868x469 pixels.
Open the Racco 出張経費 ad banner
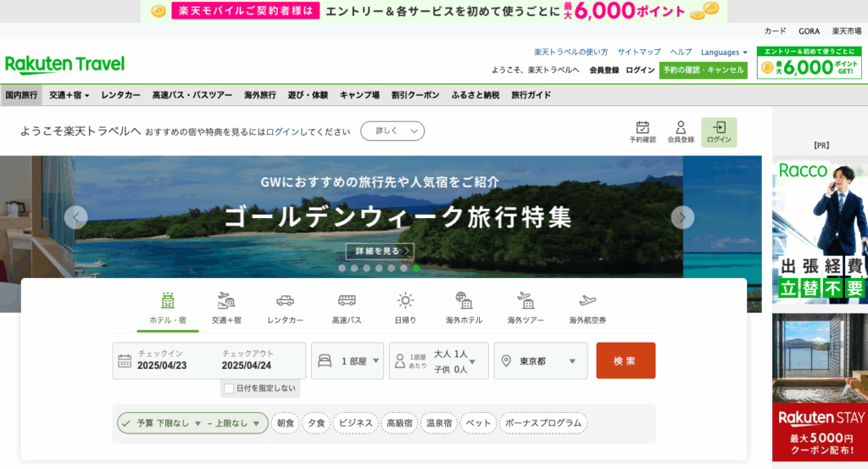pyautogui.click(x=820, y=232)
